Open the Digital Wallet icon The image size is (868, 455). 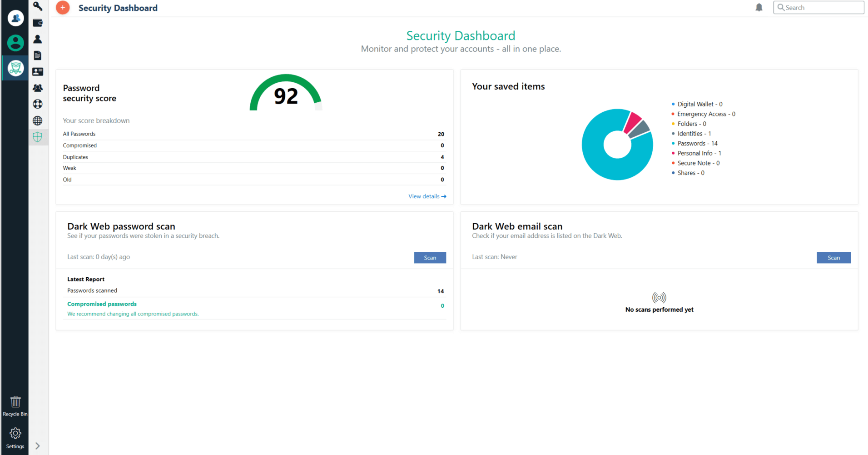pos(38,23)
